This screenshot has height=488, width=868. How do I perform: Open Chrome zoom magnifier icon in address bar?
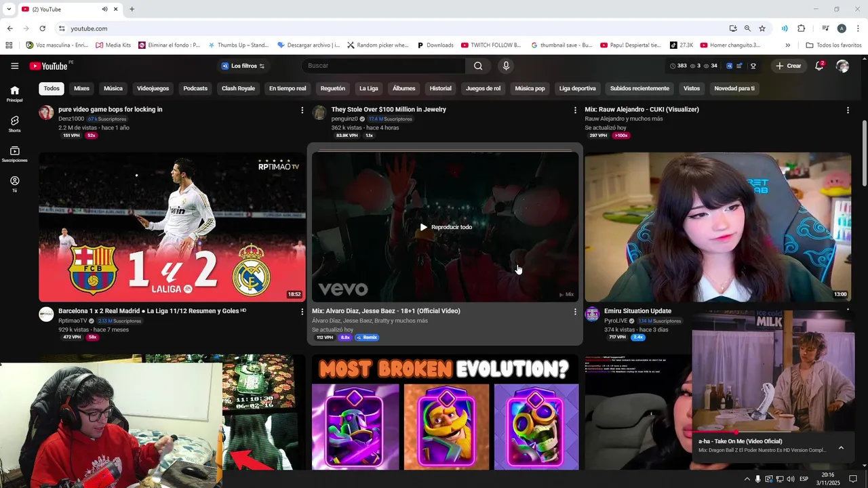pyautogui.click(x=747, y=28)
